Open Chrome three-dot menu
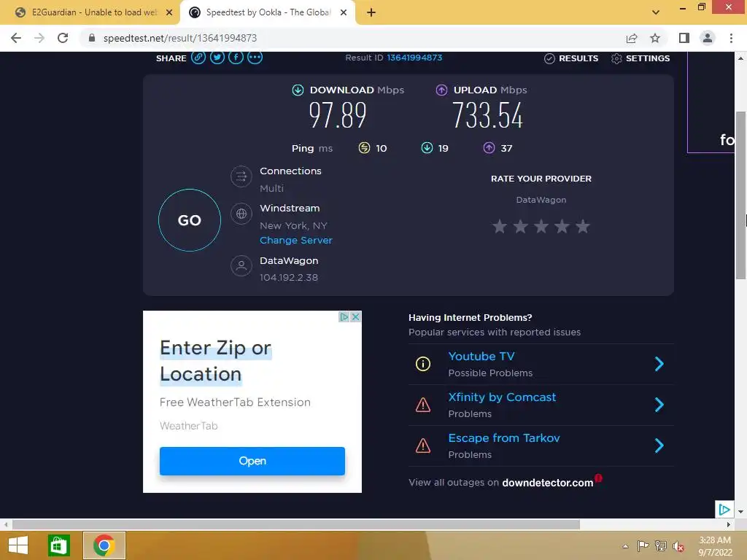 [731, 38]
